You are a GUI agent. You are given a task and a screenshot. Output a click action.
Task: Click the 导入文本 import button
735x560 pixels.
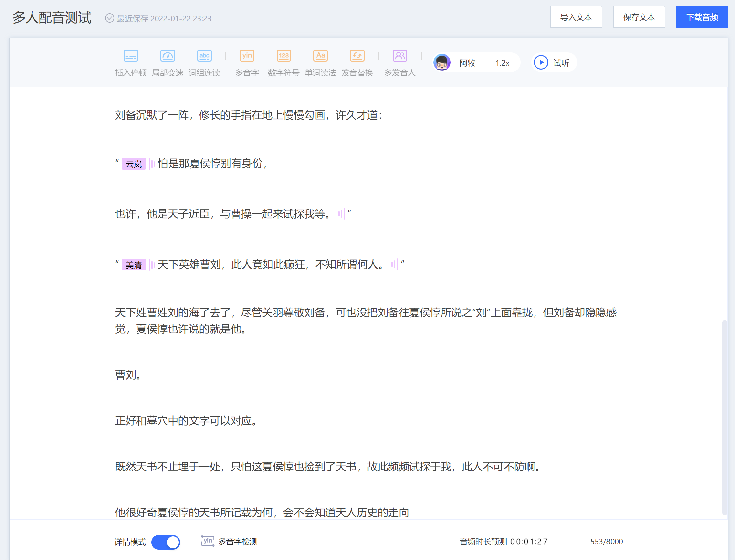point(576,17)
